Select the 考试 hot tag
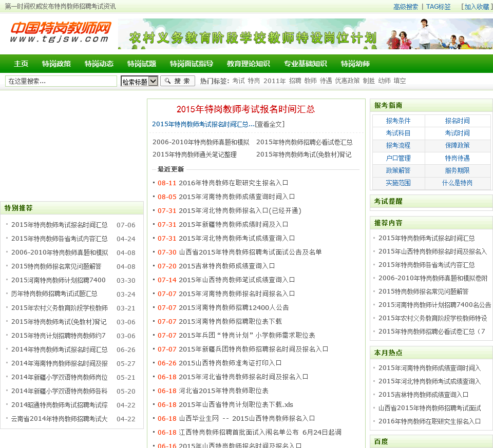Viewport: 493px width, 448px height. coord(238,81)
